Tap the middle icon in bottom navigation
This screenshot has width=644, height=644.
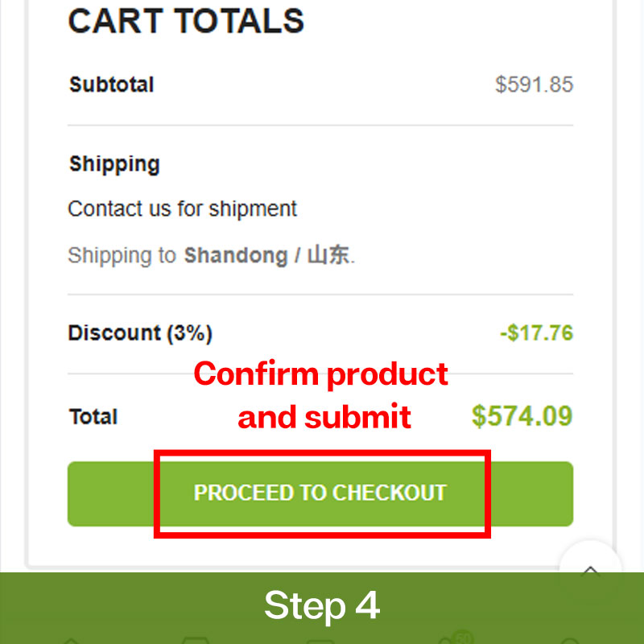tap(320, 640)
